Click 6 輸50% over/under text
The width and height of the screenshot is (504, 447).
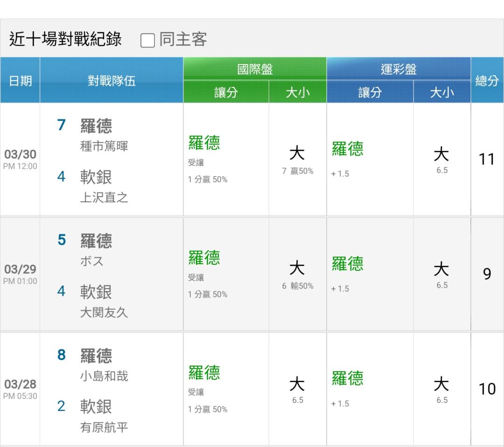[x=298, y=286]
